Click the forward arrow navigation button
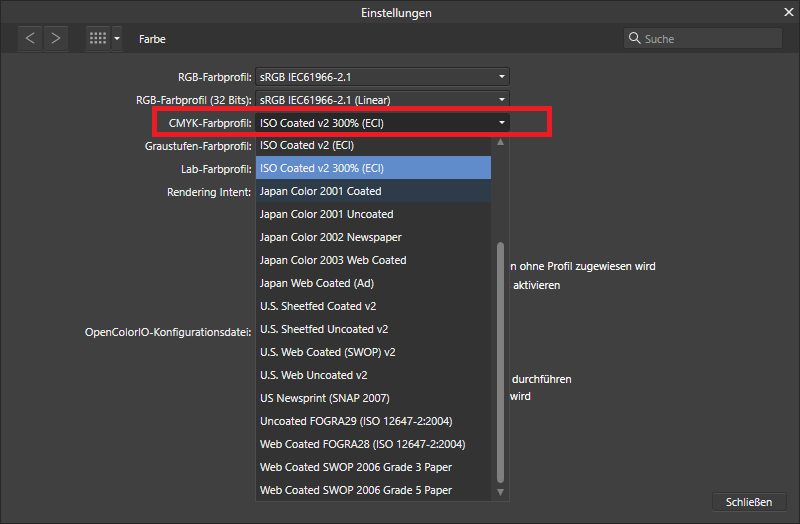Image resolution: width=800 pixels, height=524 pixels. (55, 38)
